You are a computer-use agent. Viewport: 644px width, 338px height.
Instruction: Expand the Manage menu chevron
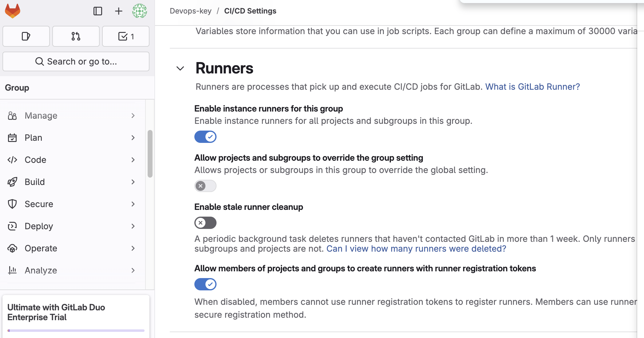(x=133, y=116)
